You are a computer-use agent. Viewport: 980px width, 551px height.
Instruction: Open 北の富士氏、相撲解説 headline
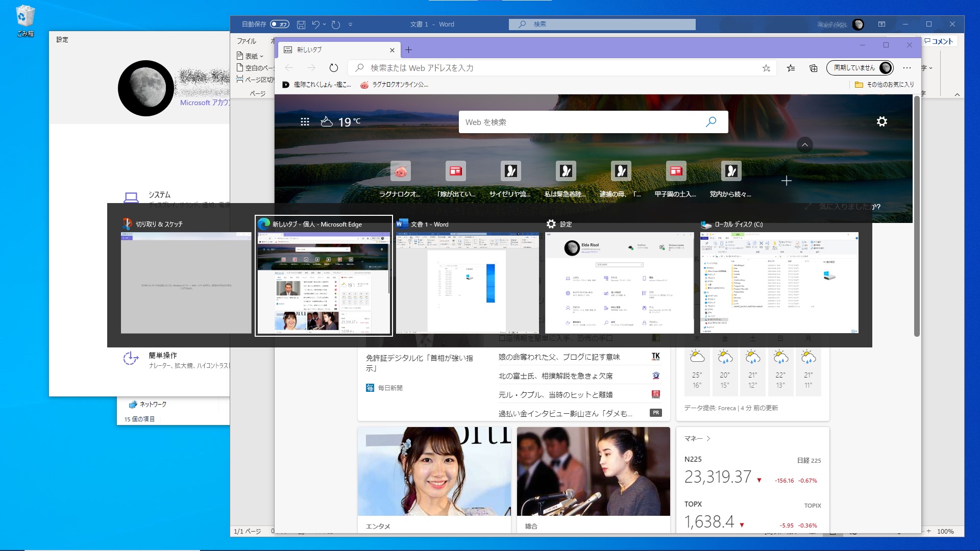tap(555, 375)
